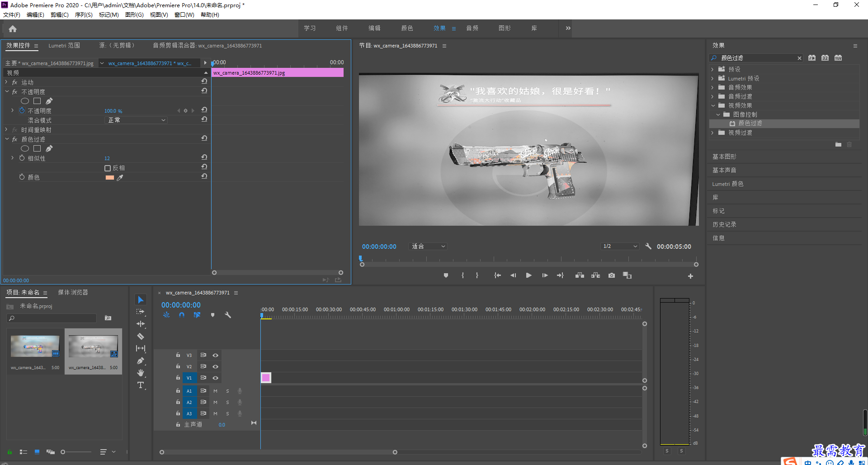Screen dimensions: 868x465
Task: Expand the 音频效果 folder
Action: [712, 87]
